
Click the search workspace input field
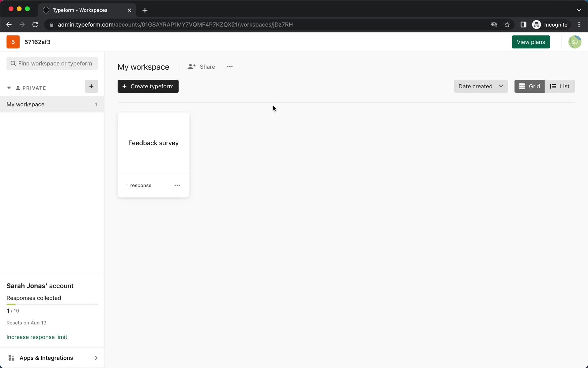[52, 63]
